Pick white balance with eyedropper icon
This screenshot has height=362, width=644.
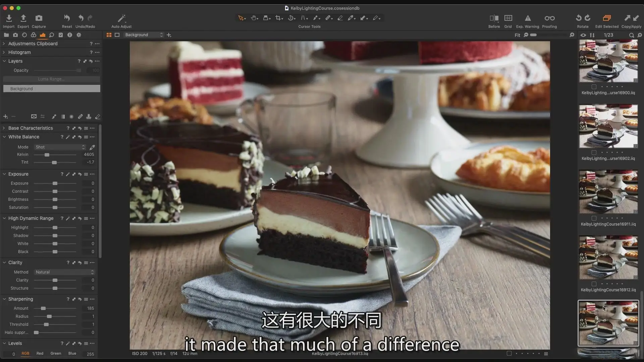tap(92, 147)
